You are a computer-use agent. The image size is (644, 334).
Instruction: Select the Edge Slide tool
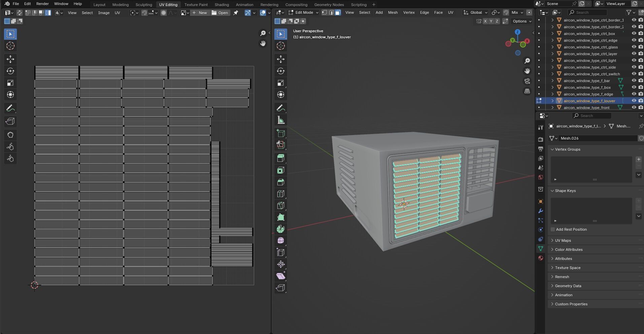click(281, 253)
